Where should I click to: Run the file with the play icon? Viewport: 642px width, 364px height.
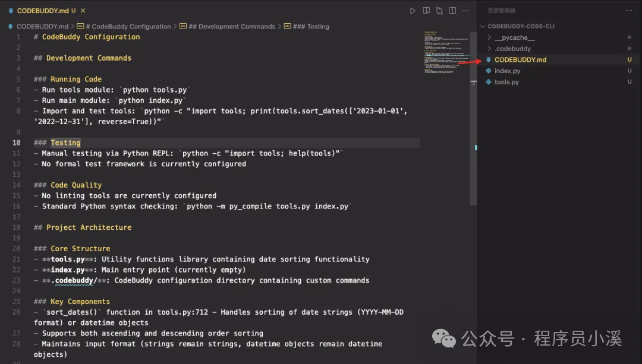413,11
